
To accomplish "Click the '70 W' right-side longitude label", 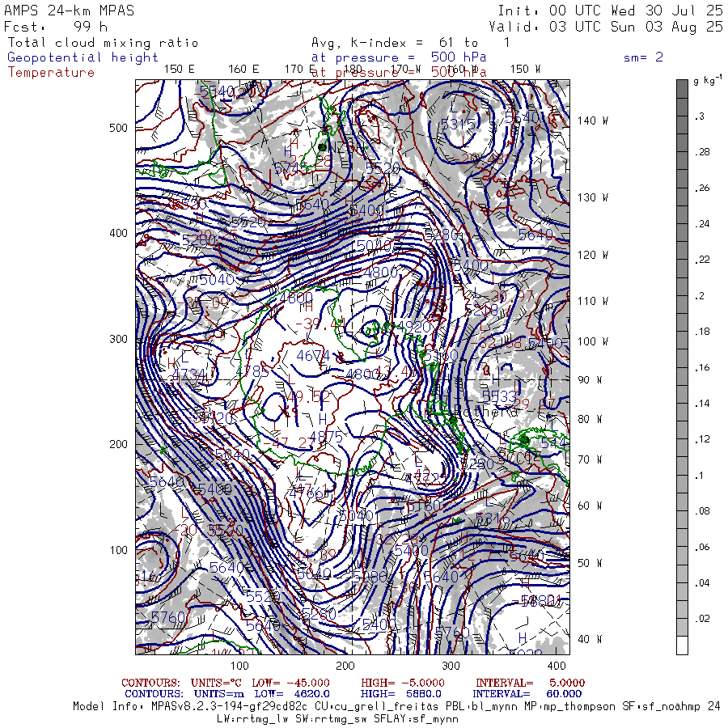I will pos(590,459).
